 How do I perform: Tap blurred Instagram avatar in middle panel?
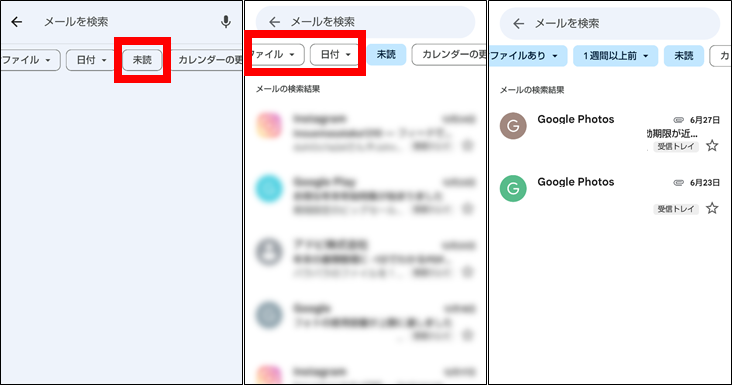pos(269,126)
